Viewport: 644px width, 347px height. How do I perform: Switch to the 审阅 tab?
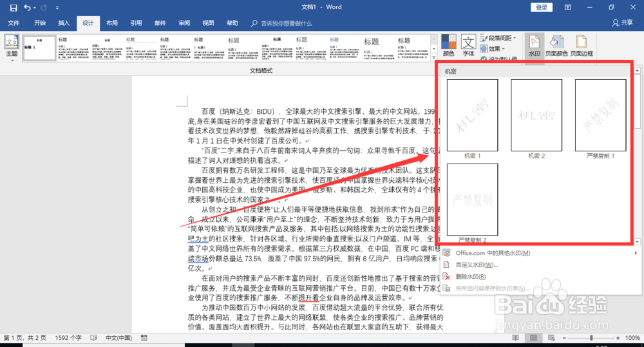[x=184, y=23]
